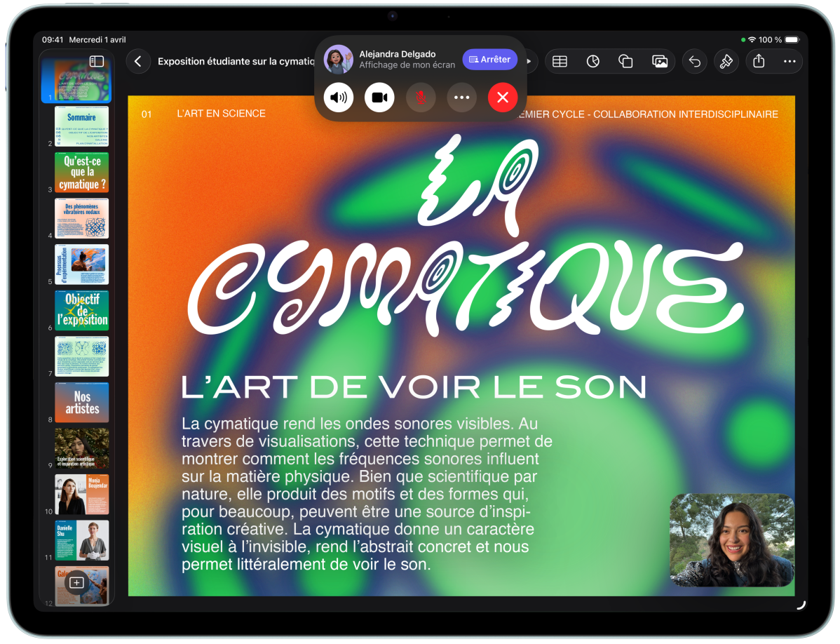End the FaceTime call
Screen dimensions: 840x644
[x=503, y=98]
